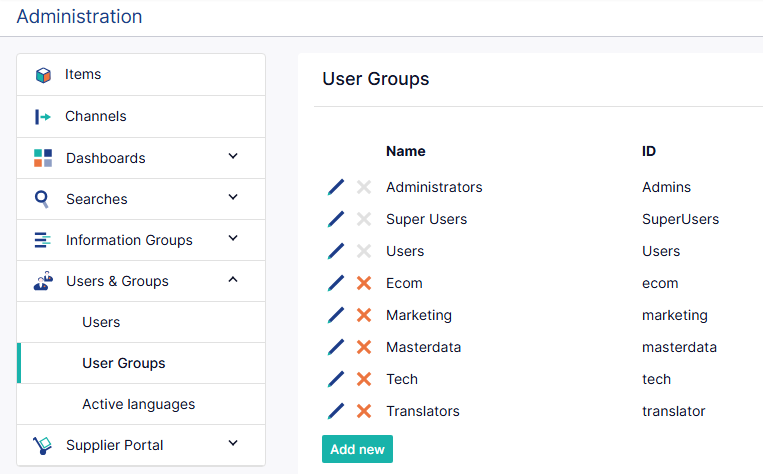
Task: Edit the Super Users group pencil icon
Action: click(336, 219)
